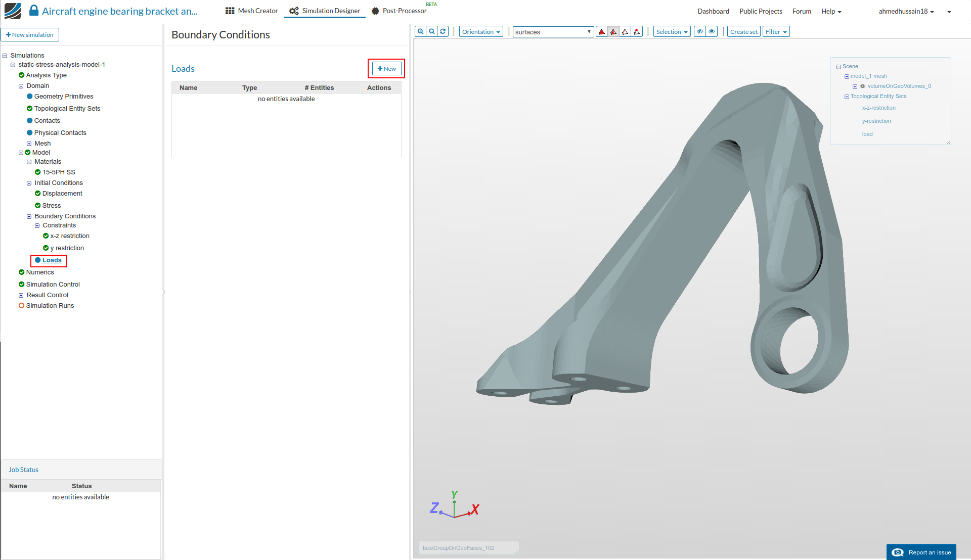Select the surfaces with edges render icon
Image resolution: width=971 pixels, height=560 pixels.
click(x=613, y=32)
